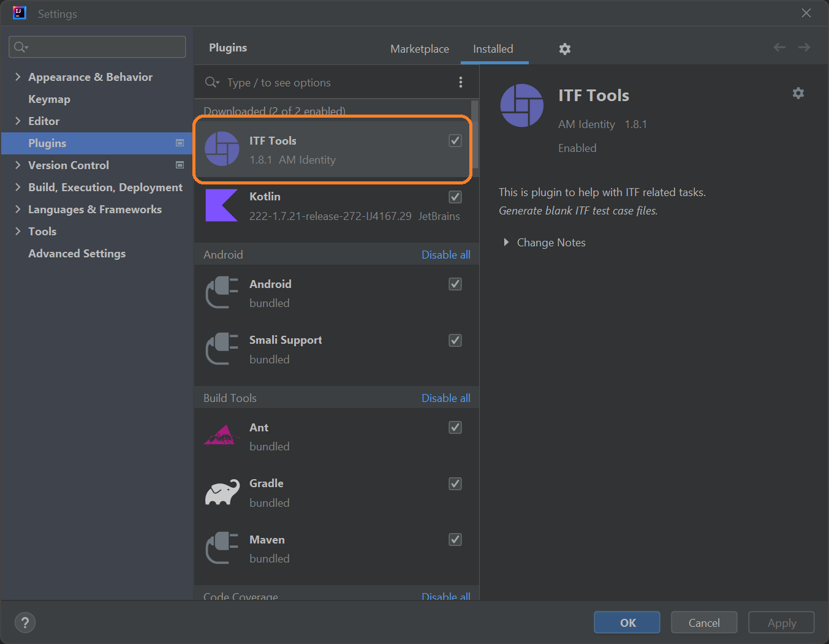Disable the ITF Tools plugin checkbox

click(455, 140)
